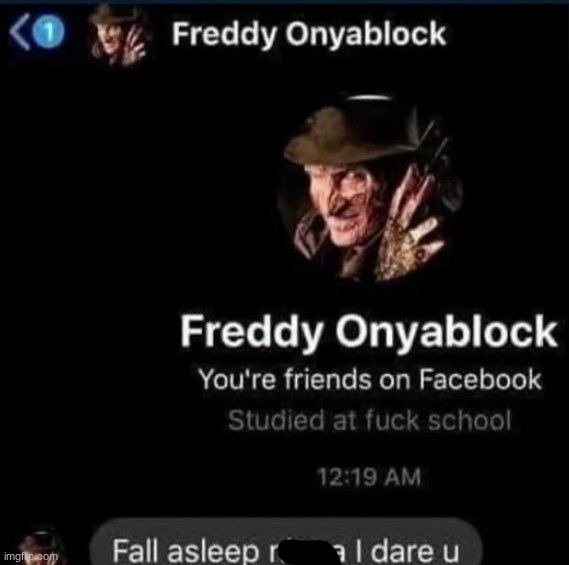The width and height of the screenshot is (569, 565).
Task: Tap the sender avatar beside the message bubble
Action: pyautogui.click(x=41, y=544)
